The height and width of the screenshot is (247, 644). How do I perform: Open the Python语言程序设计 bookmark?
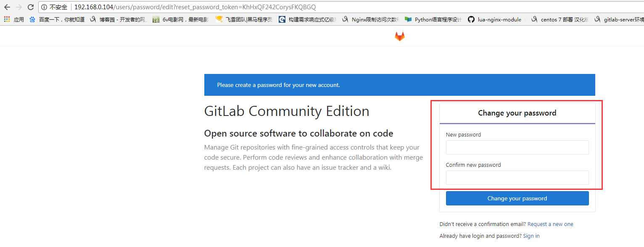[433, 19]
